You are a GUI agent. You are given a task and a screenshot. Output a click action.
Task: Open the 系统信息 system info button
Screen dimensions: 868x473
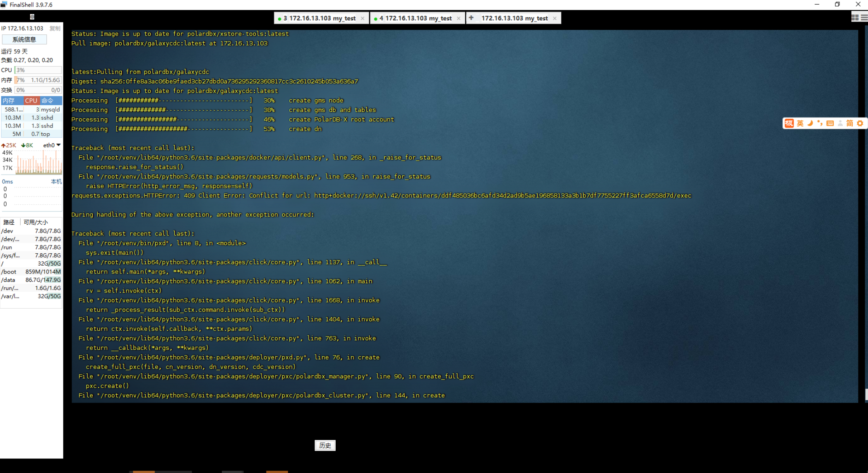(x=24, y=39)
